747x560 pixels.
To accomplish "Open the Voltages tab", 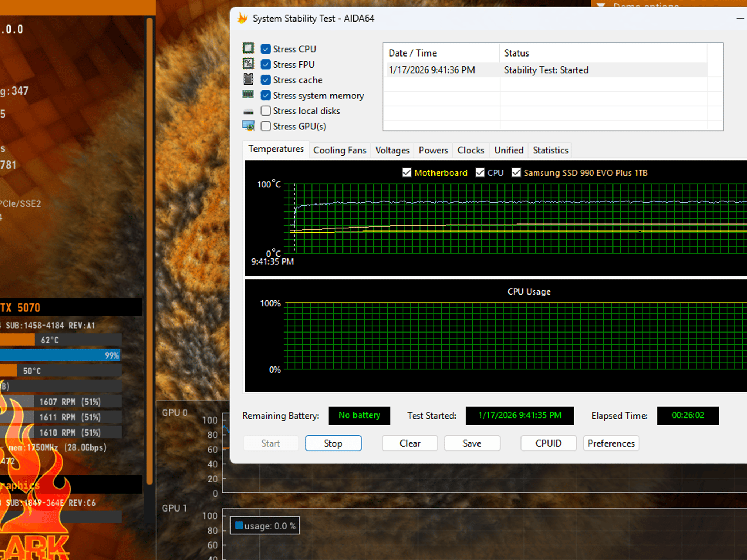I will point(392,150).
